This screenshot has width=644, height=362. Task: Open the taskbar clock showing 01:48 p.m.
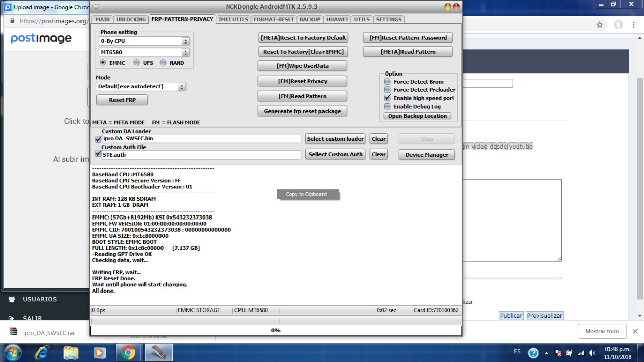(618, 353)
